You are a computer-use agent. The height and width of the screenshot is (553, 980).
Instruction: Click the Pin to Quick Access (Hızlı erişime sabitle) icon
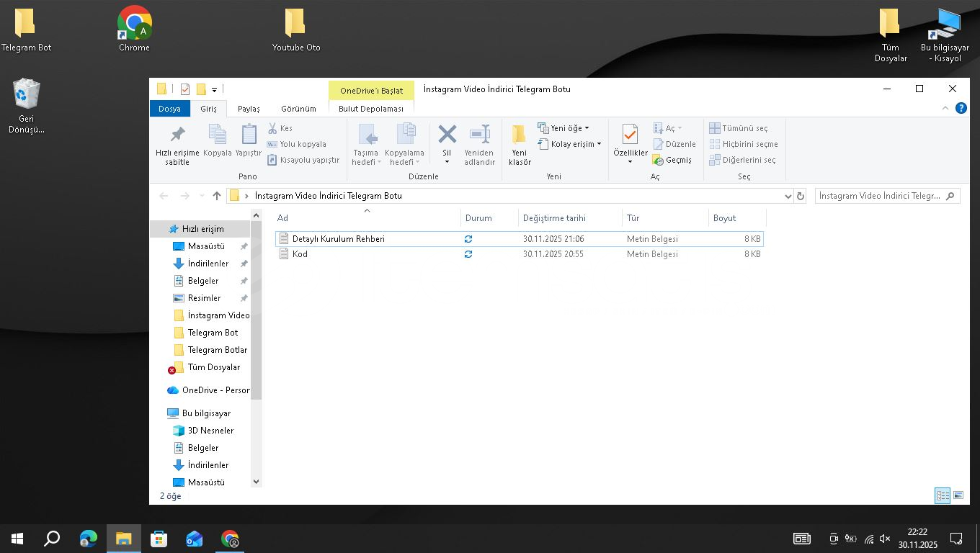(x=177, y=135)
